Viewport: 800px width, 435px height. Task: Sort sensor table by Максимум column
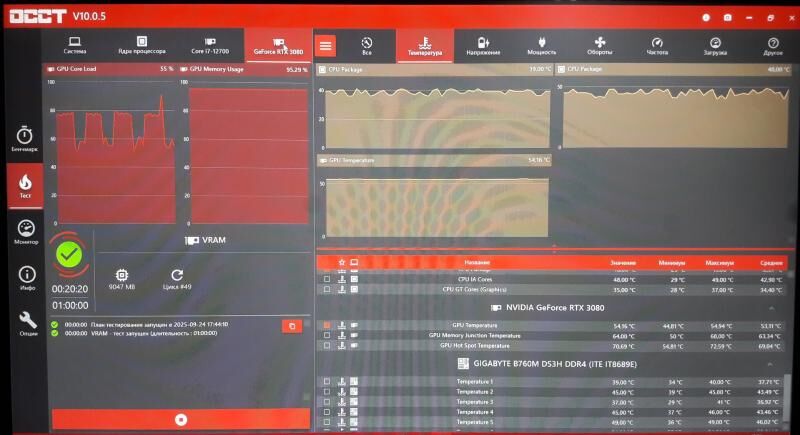(719, 263)
